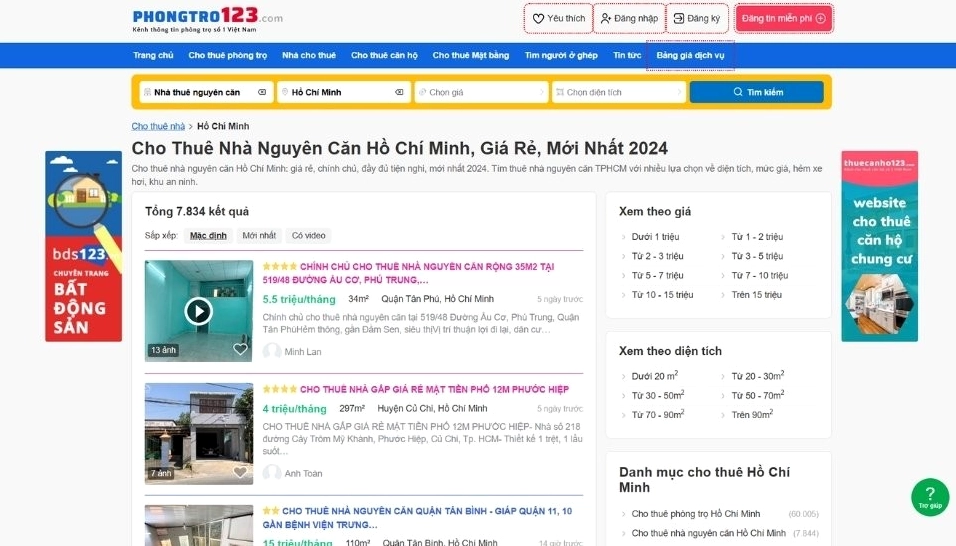Filter by price Dưới 1 triệu

point(655,236)
